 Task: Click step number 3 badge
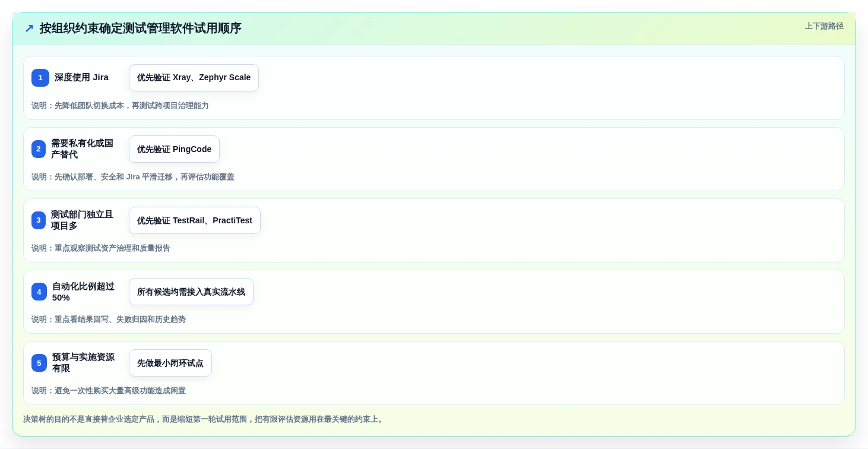click(39, 220)
